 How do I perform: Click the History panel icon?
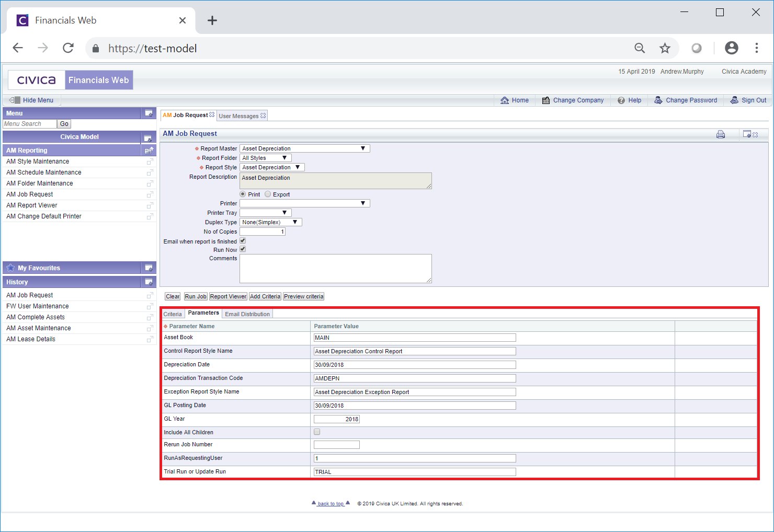click(149, 282)
